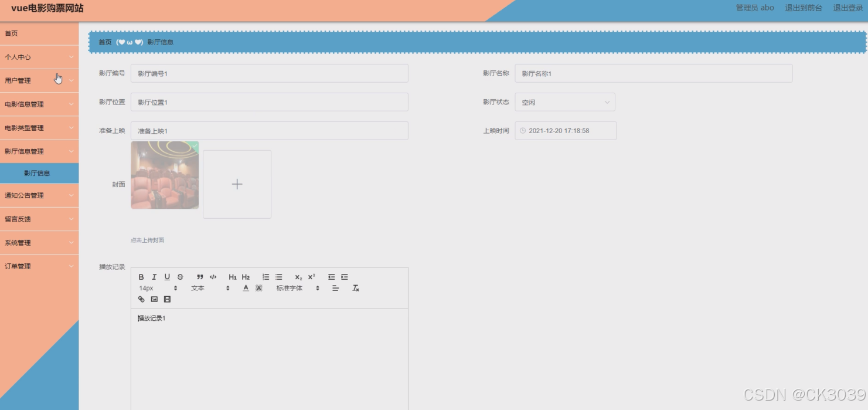Click into the 播放记录 editor text area
This screenshot has width=868, height=410.
pyautogui.click(x=270, y=359)
